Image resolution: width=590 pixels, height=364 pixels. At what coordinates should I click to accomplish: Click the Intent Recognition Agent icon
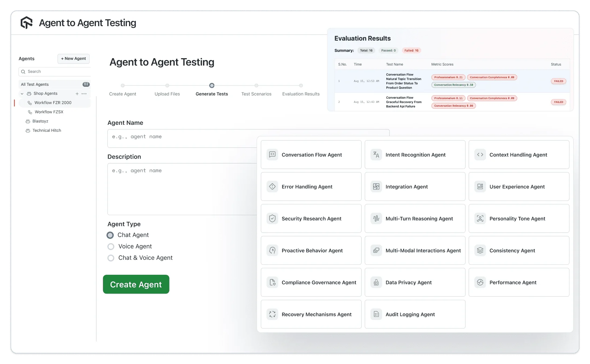click(376, 154)
